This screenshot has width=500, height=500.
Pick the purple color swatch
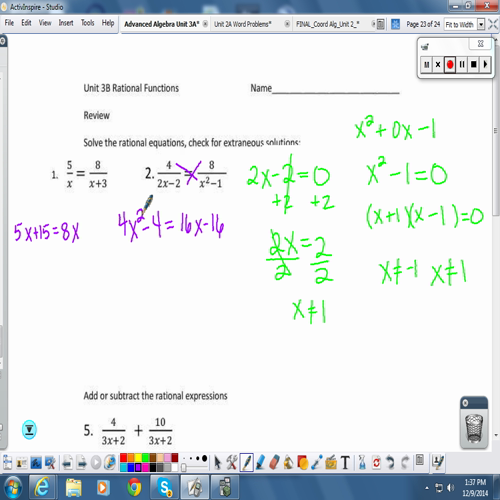138,467
